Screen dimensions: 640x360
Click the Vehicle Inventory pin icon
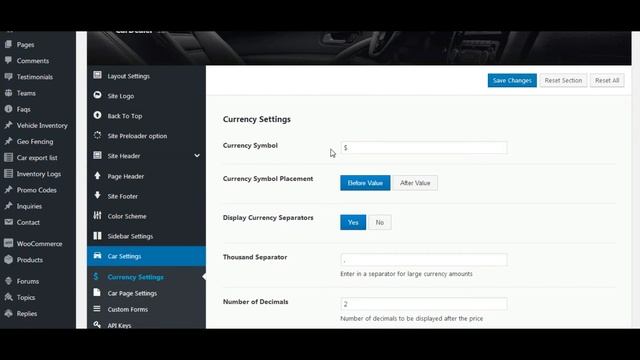click(8, 125)
